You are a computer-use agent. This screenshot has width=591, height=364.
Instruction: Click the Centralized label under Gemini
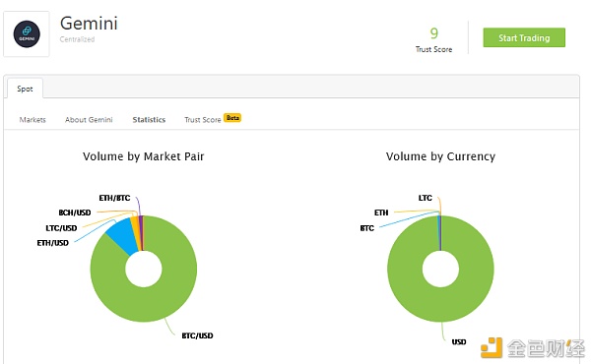click(x=77, y=39)
